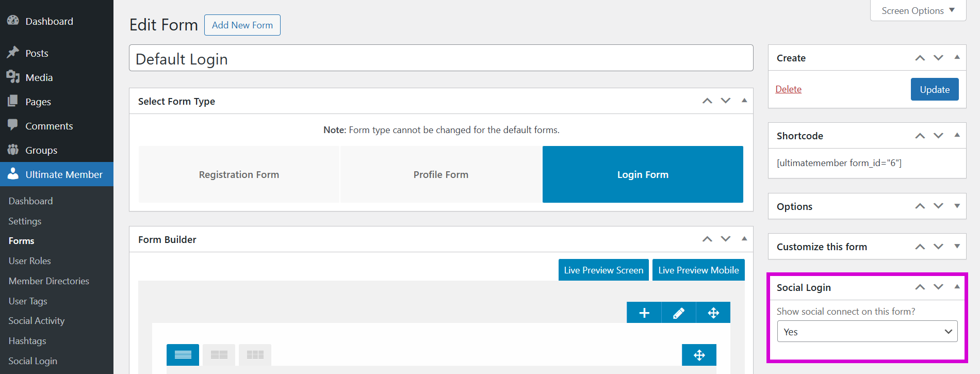Open the social connect Yes dropdown
980x374 pixels.
click(x=867, y=332)
